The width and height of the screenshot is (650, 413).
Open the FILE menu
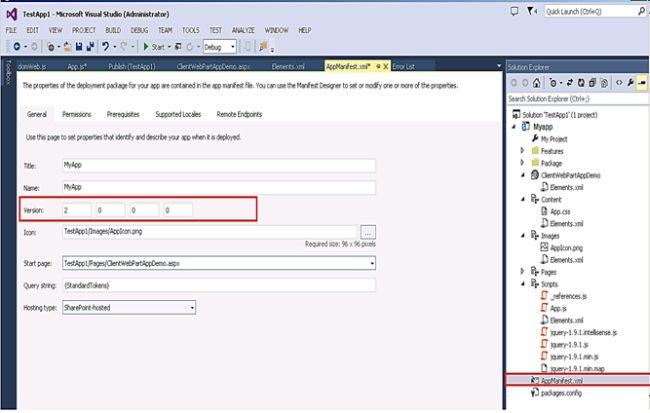point(11,30)
